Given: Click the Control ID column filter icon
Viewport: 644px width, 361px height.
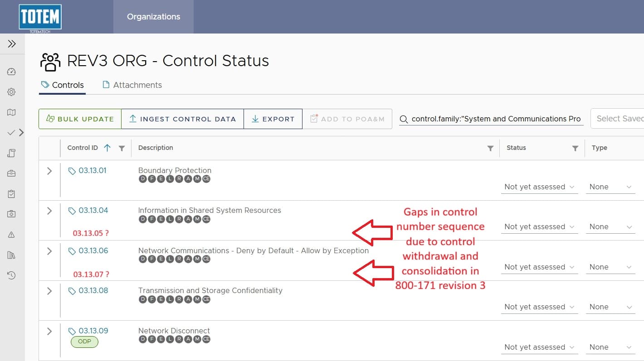Looking at the screenshot, I should click(122, 148).
